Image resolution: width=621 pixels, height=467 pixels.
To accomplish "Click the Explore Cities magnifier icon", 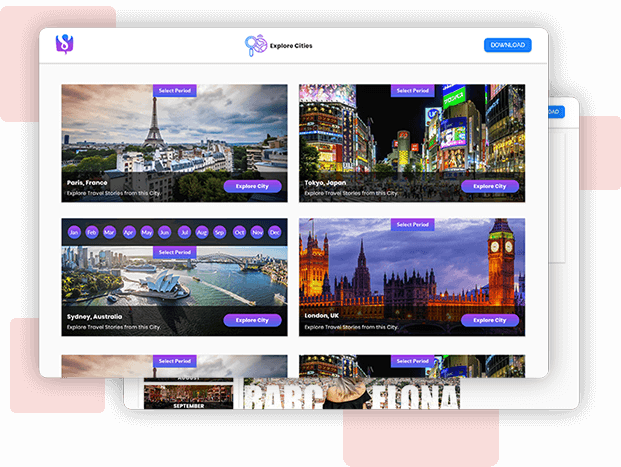I will click(255, 44).
